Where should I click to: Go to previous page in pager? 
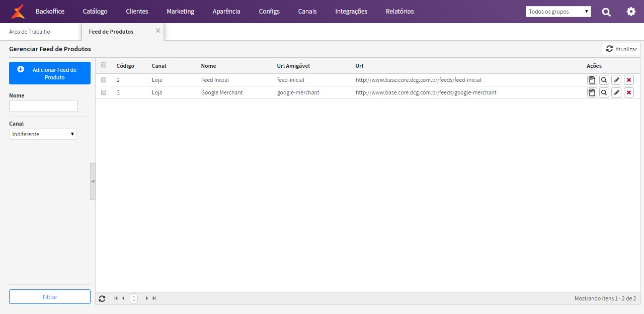coord(123,298)
